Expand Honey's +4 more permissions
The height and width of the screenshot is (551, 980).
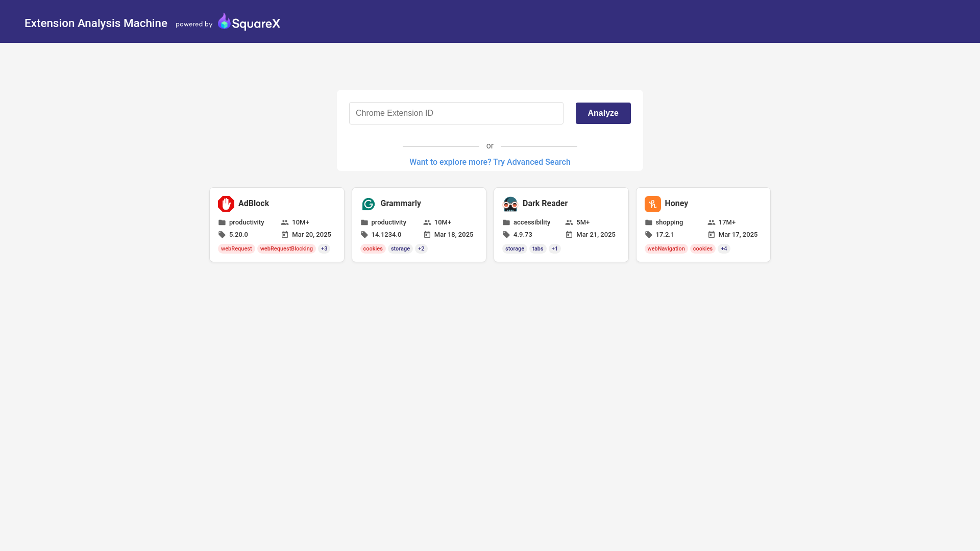(724, 249)
